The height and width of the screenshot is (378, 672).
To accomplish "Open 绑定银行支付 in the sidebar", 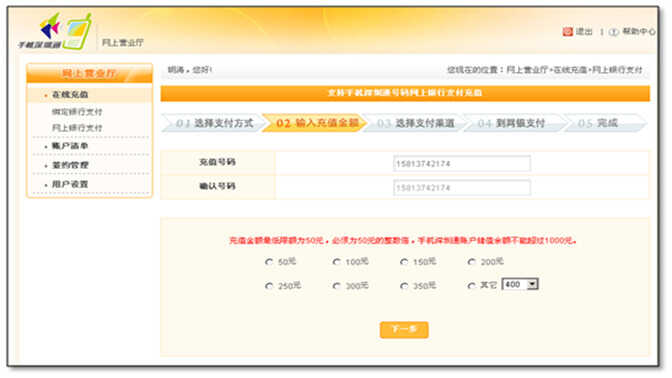I will click(77, 112).
